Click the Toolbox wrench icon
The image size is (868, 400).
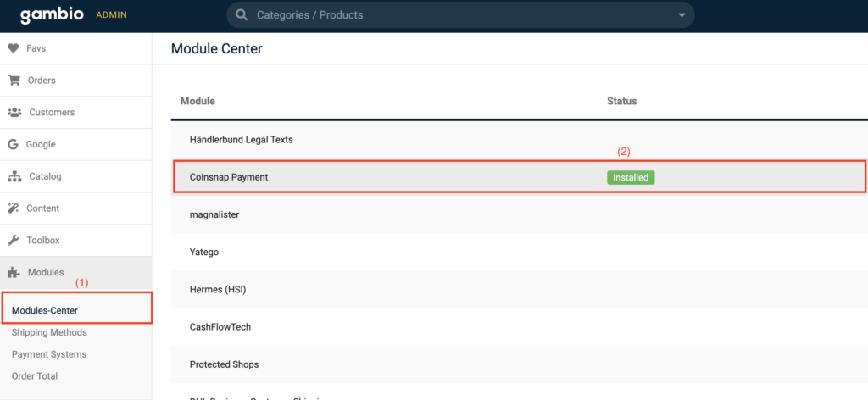pyautogui.click(x=14, y=240)
